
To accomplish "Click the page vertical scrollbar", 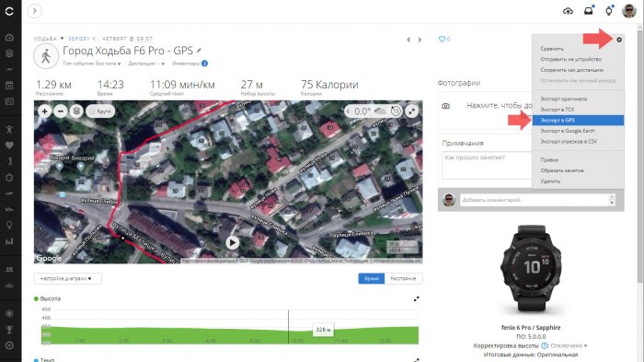I will pyautogui.click(x=640, y=157).
